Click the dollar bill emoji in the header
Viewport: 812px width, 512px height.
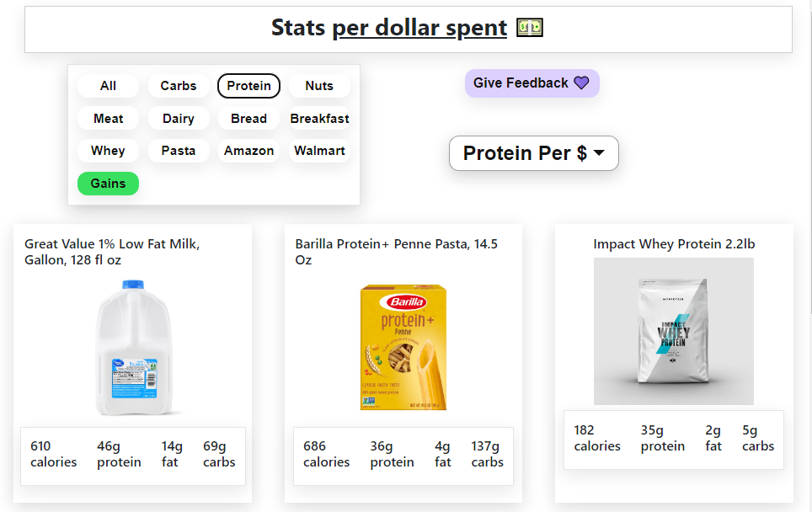[x=530, y=28]
